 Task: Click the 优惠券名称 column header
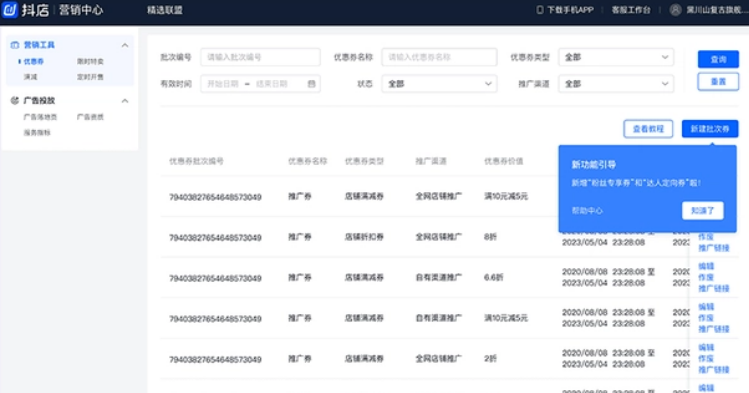coord(307,161)
